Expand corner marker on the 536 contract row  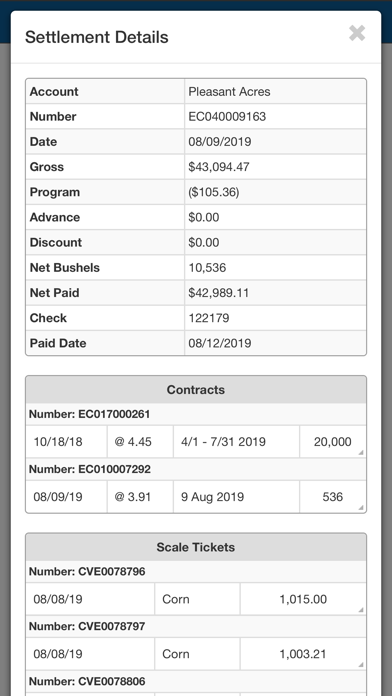tap(361, 507)
